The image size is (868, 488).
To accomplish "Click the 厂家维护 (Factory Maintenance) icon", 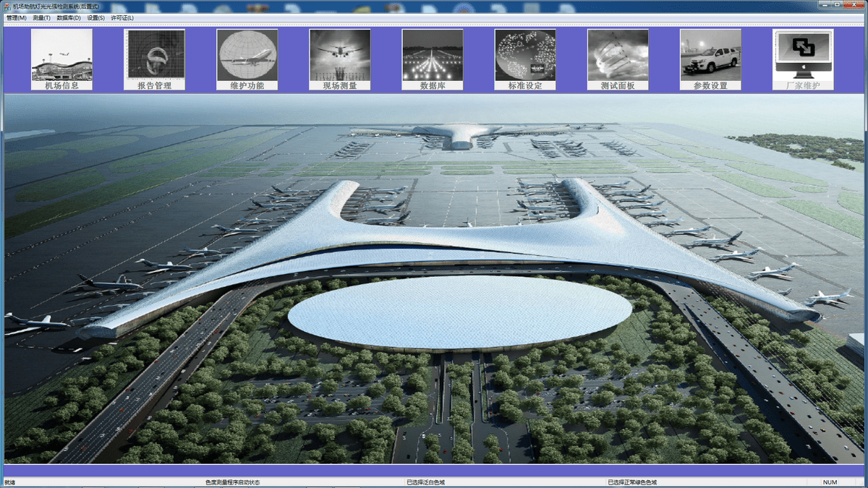I will pos(802,58).
